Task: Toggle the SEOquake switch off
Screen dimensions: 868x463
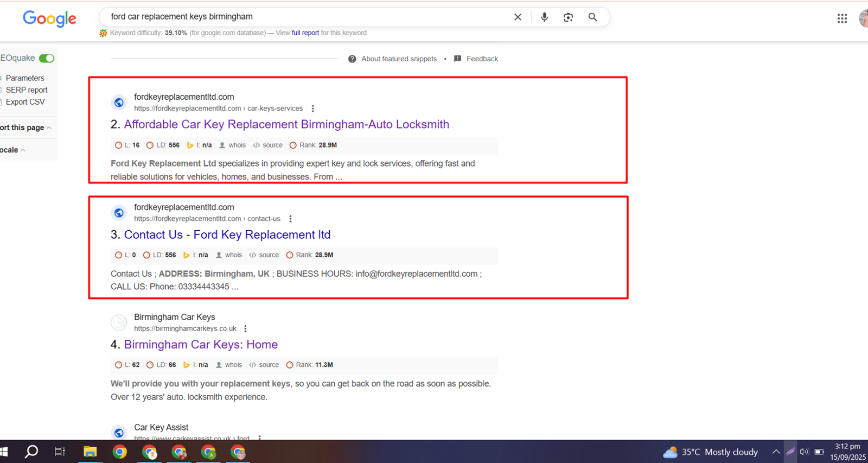Action: pyautogui.click(x=47, y=58)
